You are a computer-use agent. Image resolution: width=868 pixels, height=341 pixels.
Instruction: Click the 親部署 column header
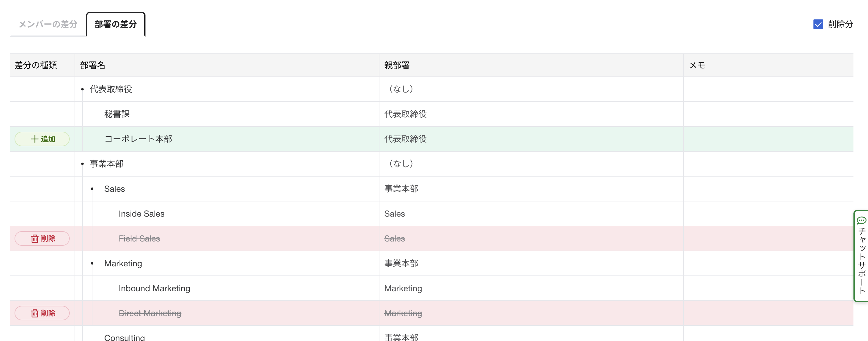point(397,66)
